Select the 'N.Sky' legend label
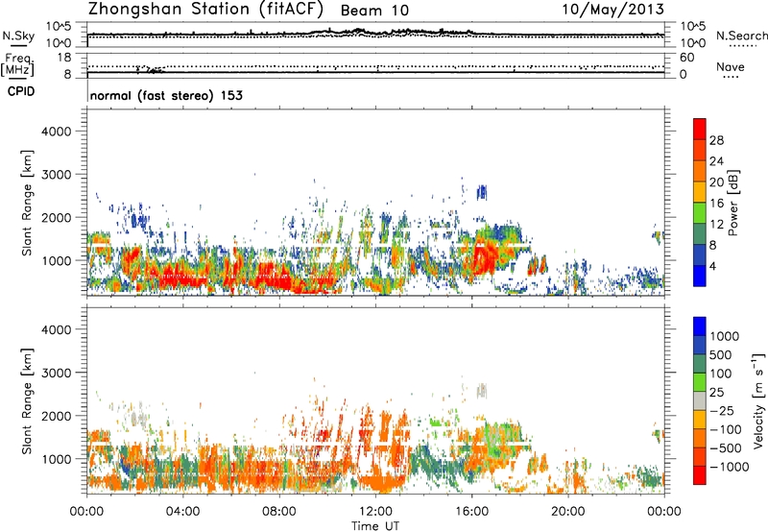The width and height of the screenshot is (768, 532). [x=18, y=36]
